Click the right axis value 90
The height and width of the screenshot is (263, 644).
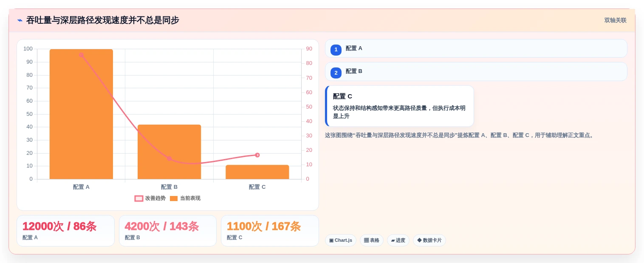309,49
